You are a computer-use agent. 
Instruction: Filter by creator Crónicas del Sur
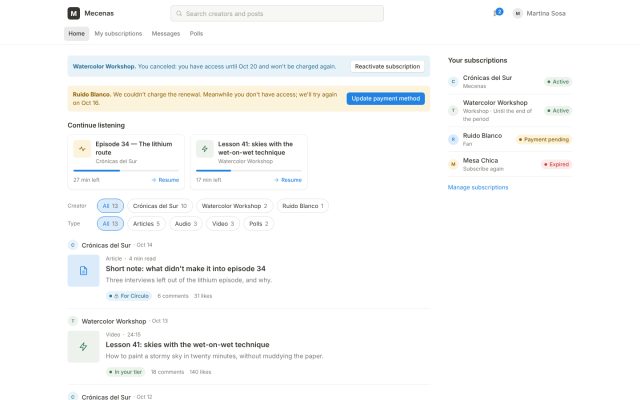tap(160, 206)
